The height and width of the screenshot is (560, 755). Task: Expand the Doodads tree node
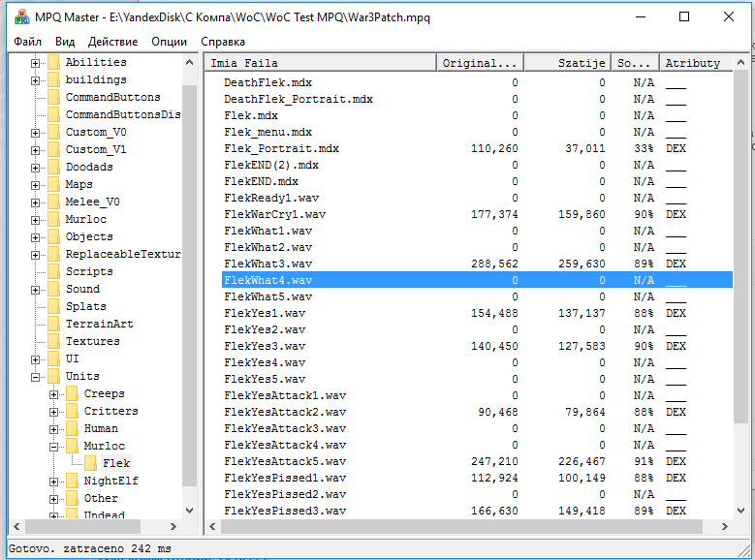coord(35,168)
